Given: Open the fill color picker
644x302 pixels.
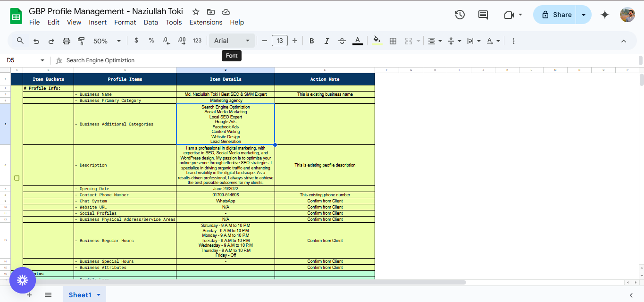Looking at the screenshot, I should pos(376,41).
